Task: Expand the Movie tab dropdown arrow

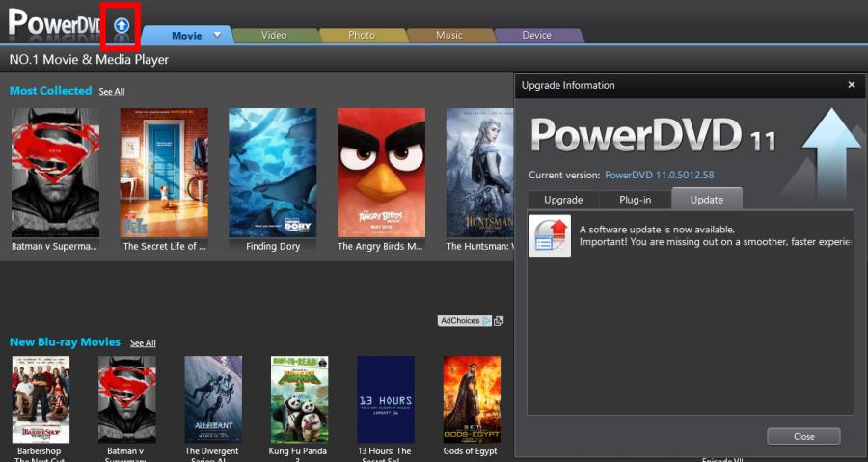Action: 218,35
